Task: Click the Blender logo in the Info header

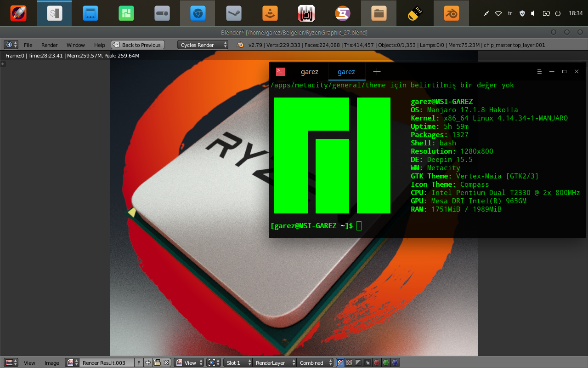Action: 240,45
